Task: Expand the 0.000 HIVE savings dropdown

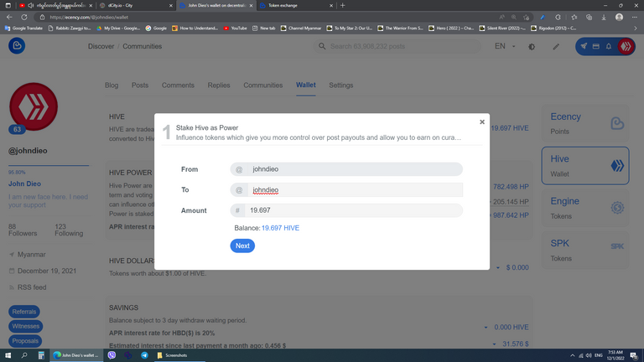Action: 486,328
